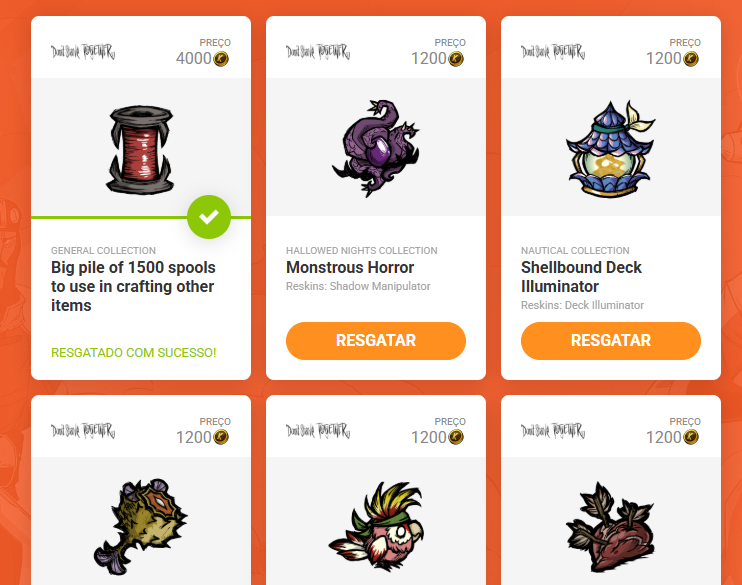This screenshot has height=585, width=742.
Task: Click Don't Starve Together logo on Shellbound card
Action: point(553,53)
